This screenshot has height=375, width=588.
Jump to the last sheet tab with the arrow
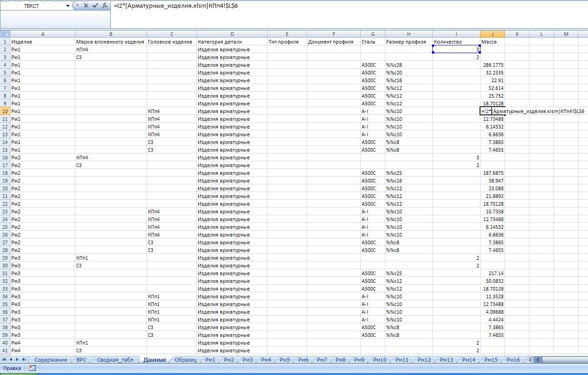(x=24, y=360)
